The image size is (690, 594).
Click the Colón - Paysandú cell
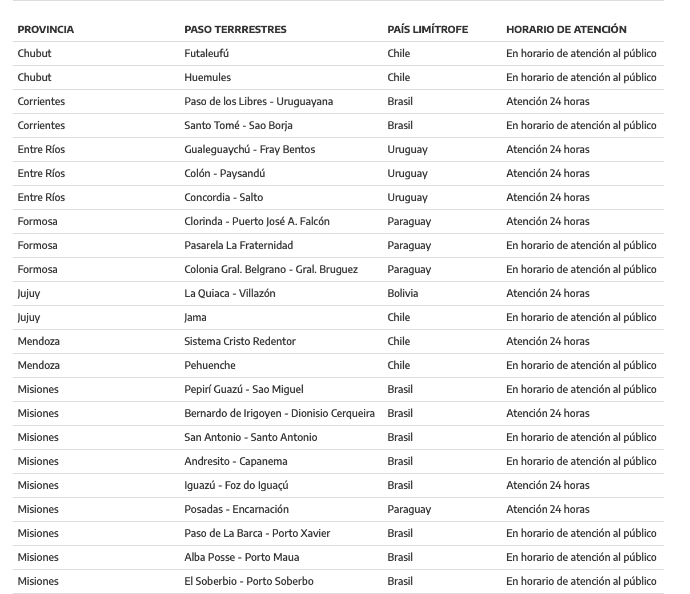[225, 173]
